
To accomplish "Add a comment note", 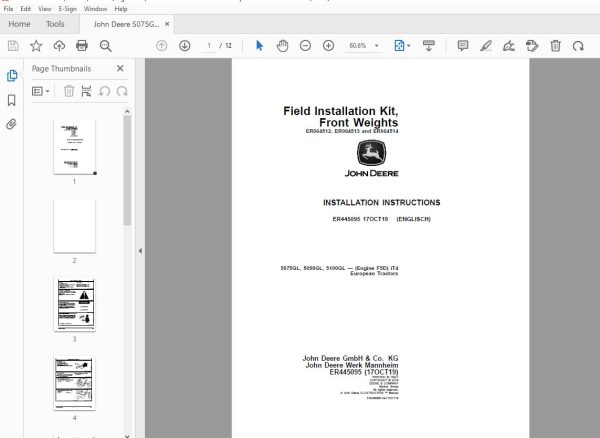I will tap(463, 46).
